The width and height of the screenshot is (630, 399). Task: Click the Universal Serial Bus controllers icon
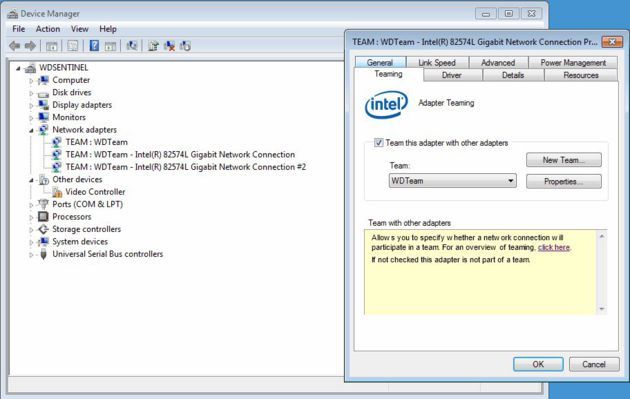click(43, 254)
